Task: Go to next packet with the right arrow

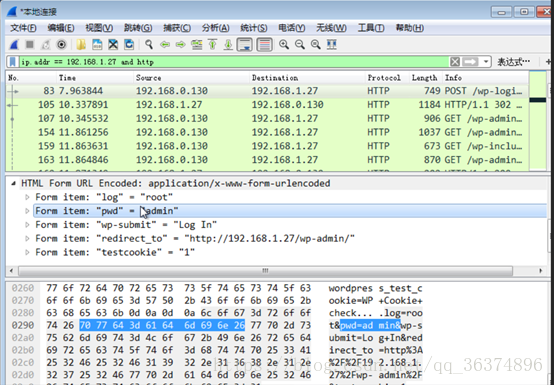Action: pos(181,45)
